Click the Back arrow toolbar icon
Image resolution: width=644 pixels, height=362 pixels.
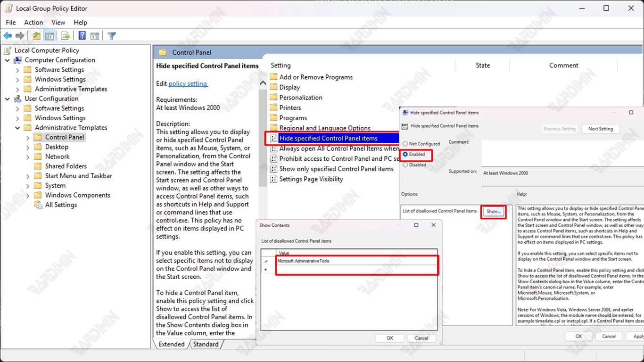tap(8, 36)
